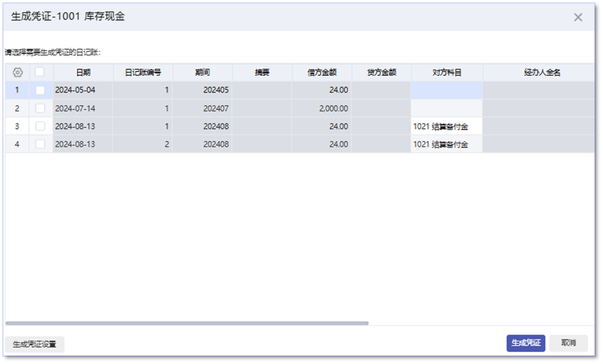Open the table column settings gear icon
This screenshot has height=364, width=603.
pyautogui.click(x=17, y=72)
